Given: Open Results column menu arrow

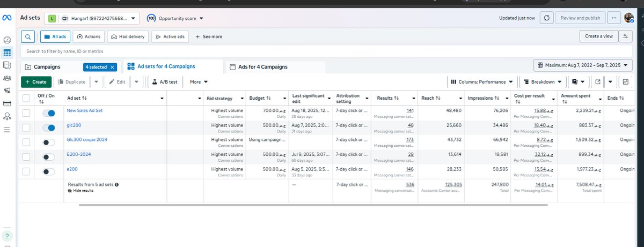Looking at the screenshot, I should [x=413, y=99].
